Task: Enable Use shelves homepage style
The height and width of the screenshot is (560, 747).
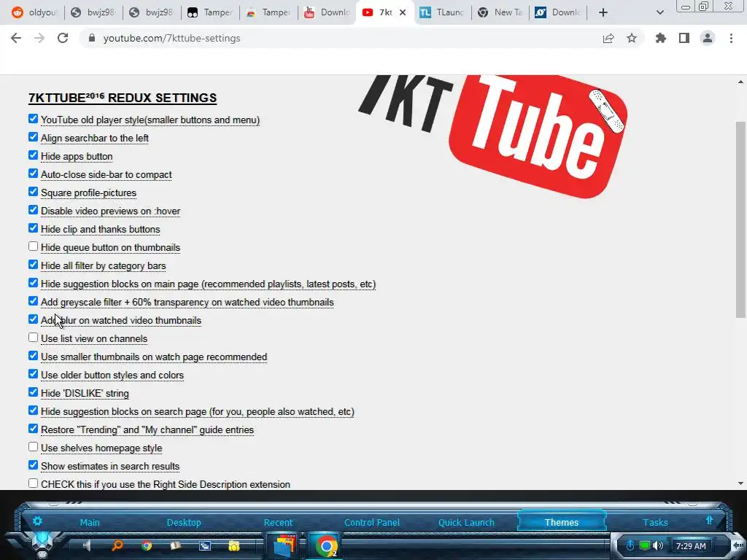Action: [x=33, y=447]
